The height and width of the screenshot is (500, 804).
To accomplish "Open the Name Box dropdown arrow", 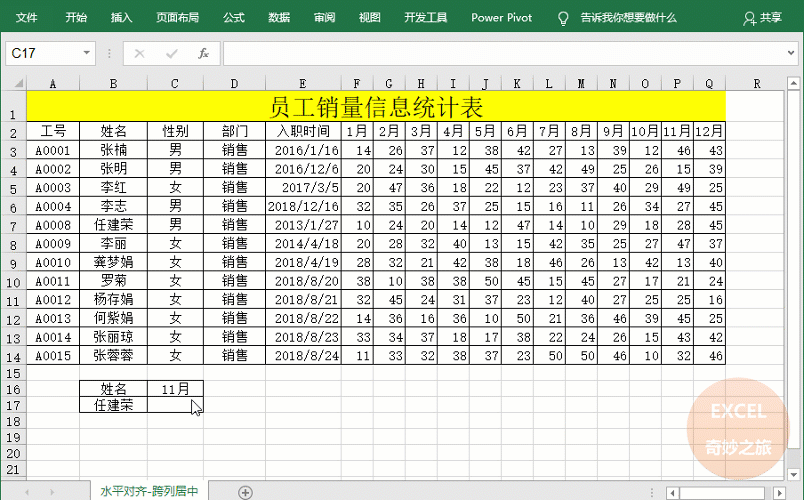I will coord(87,53).
